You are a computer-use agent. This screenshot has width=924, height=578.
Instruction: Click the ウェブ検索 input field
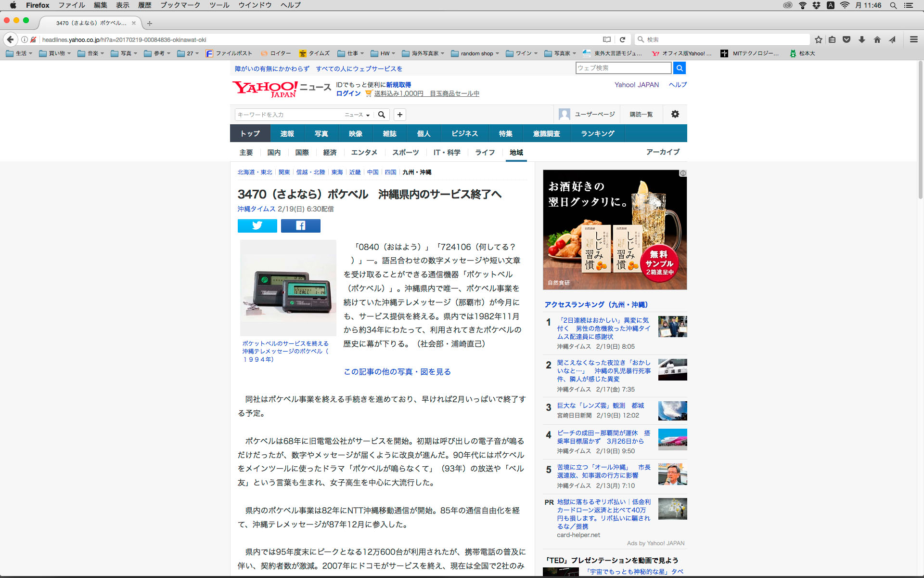click(x=623, y=68)
